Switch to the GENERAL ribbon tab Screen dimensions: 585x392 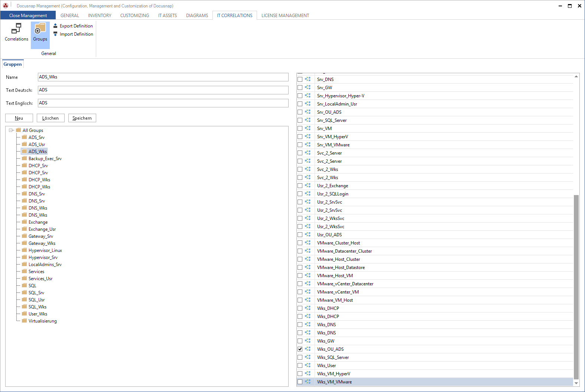tap(70, 15)
